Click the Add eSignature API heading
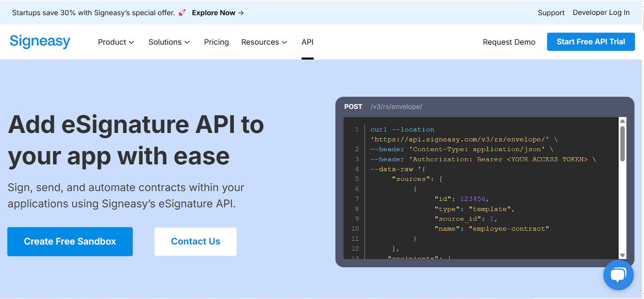The image size is (644, 299). click(136, 140)
